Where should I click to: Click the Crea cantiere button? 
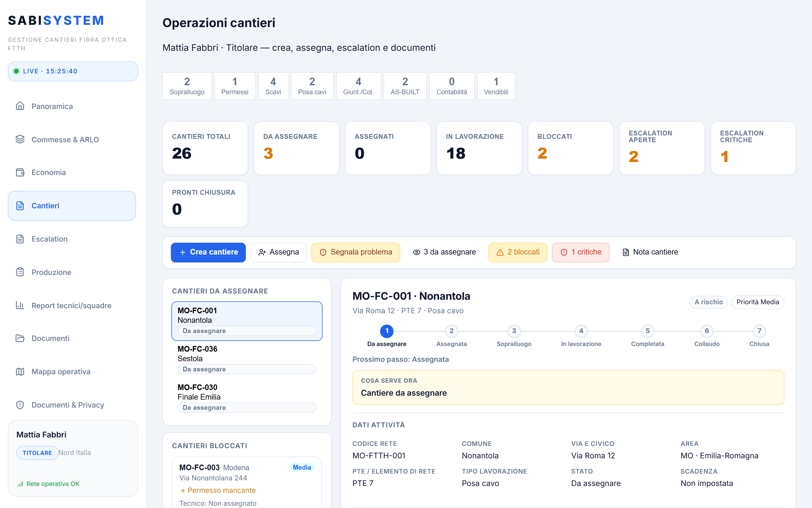pyautogui.click(x=208, y=252)
